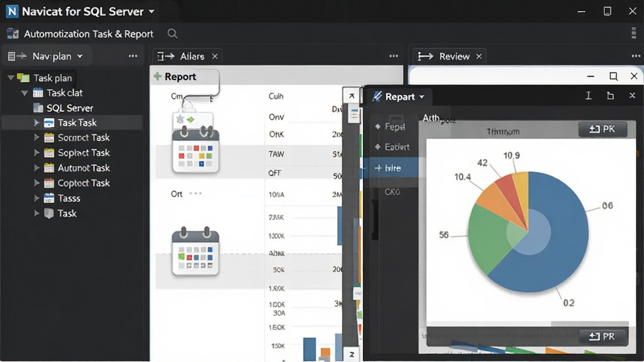Close the Repart panel
644x362 pixels.
(632, 96)
